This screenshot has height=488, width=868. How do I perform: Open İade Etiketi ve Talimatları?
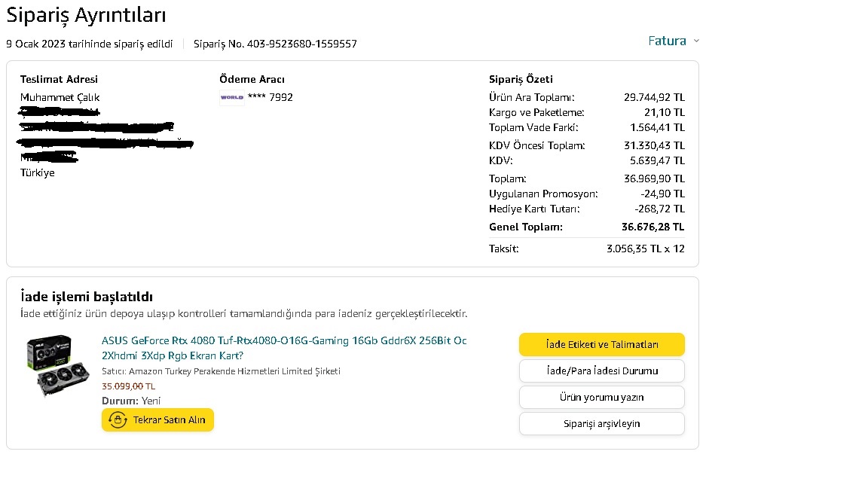tap(601, 344)
